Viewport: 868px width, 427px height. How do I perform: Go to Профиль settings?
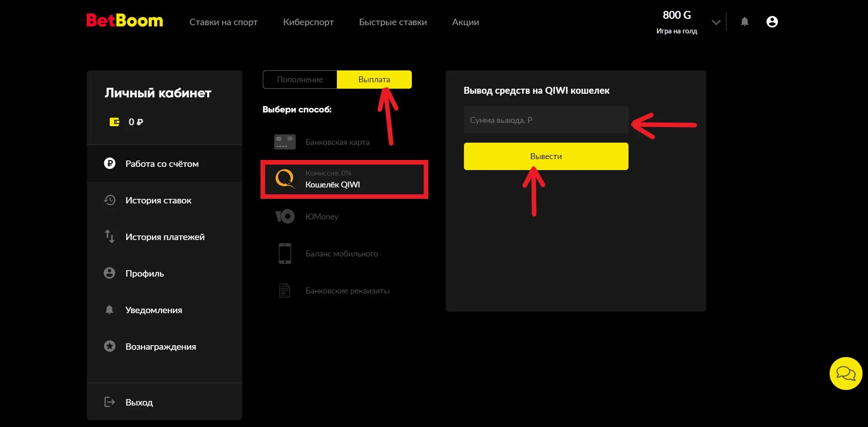[x=165, y=273]
